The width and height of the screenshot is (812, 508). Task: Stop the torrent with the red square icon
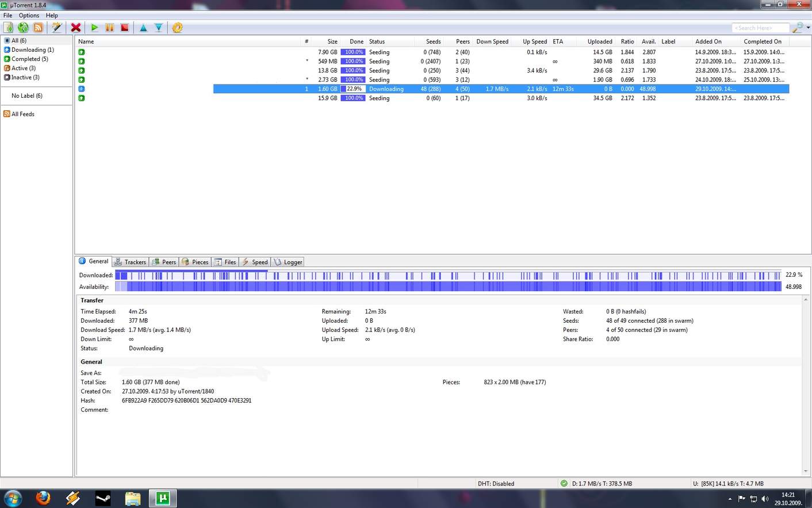124,28
